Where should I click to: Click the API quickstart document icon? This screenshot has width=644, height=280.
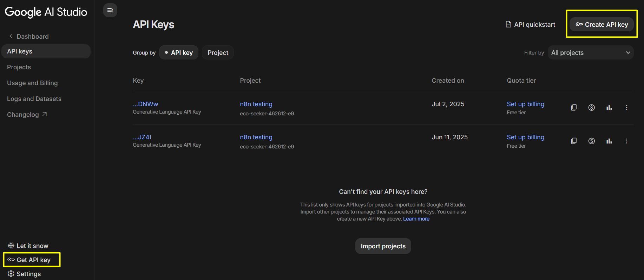pos(508,24)
